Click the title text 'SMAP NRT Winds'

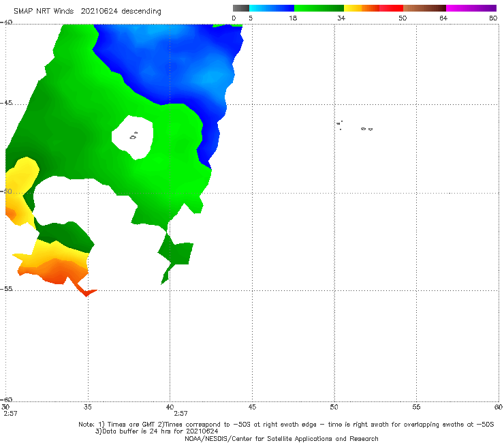pyautogui.click(x=44, y=12)
